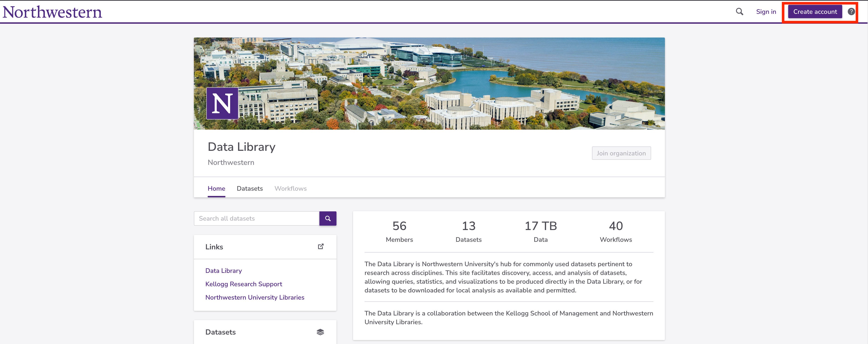Switch to the Workflows tab
868x344 pixels.
290,189
